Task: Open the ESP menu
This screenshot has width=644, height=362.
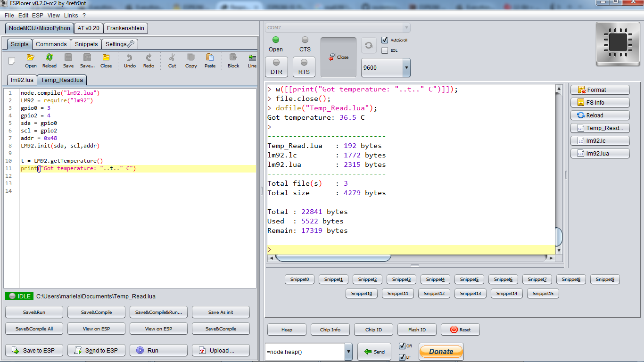Action: (x=38, y=16)
